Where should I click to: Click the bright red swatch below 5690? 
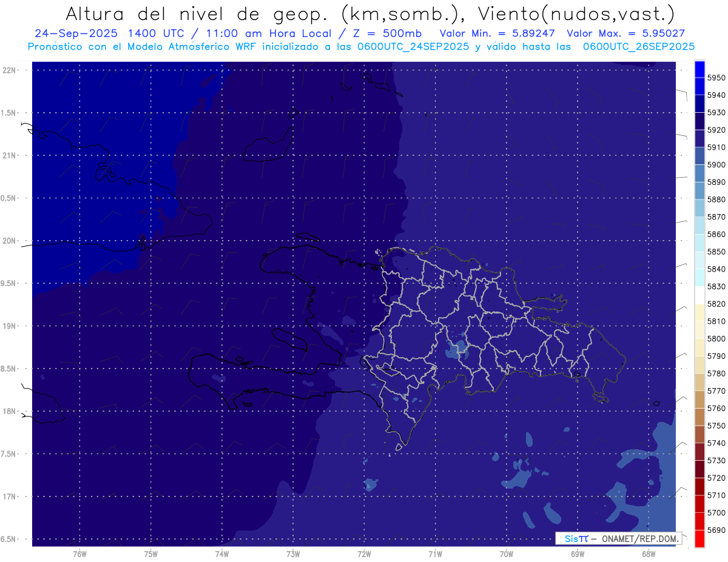click(x=699, y=538)
